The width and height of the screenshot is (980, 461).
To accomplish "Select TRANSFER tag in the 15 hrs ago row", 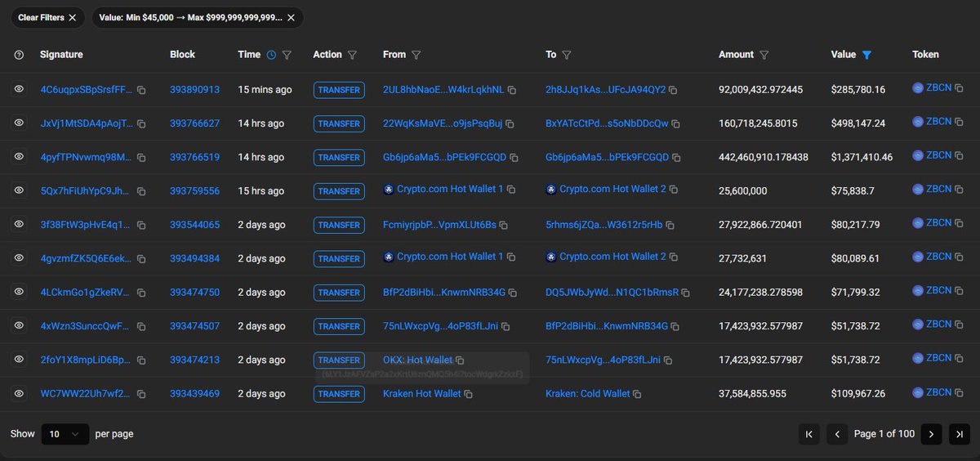I will [339, 191].
